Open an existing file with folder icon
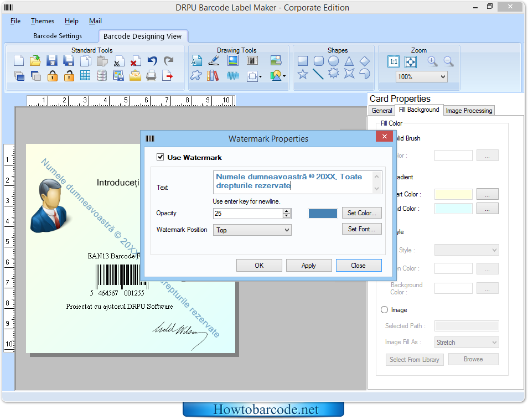This screenshot has width=528, height=420. (35, 61)
